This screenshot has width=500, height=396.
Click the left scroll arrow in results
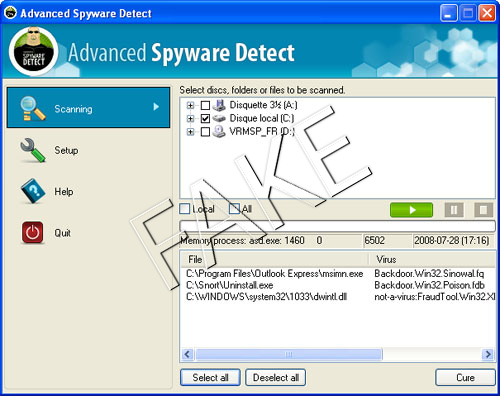tap(187, 354)
